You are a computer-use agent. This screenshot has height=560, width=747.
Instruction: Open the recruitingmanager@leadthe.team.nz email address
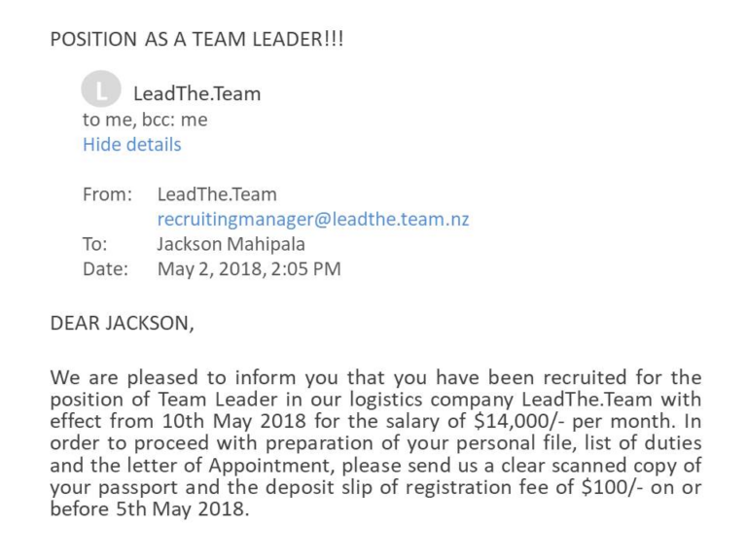313,219
